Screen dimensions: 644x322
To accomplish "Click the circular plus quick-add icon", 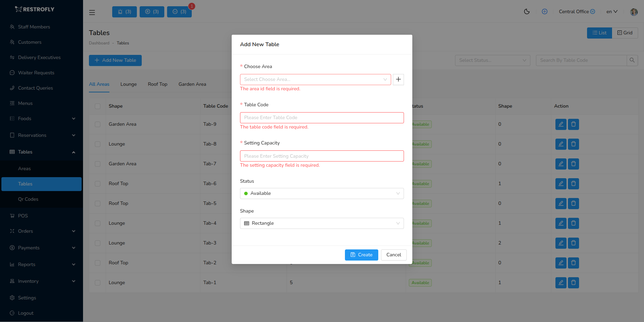I will (544, 11).
